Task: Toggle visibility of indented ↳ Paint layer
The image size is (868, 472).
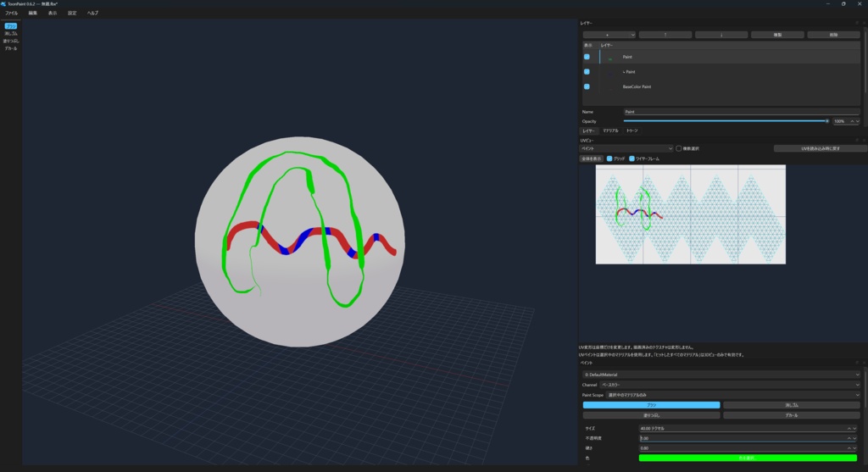Action: [587, 72]
